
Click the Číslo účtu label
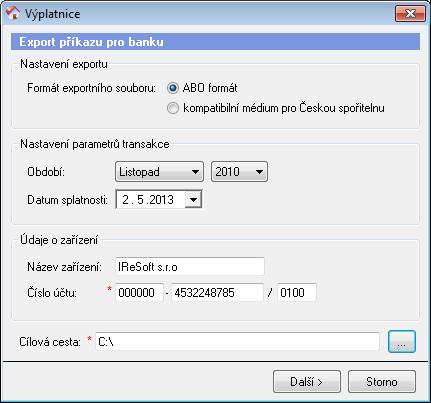tap(52, 293)
